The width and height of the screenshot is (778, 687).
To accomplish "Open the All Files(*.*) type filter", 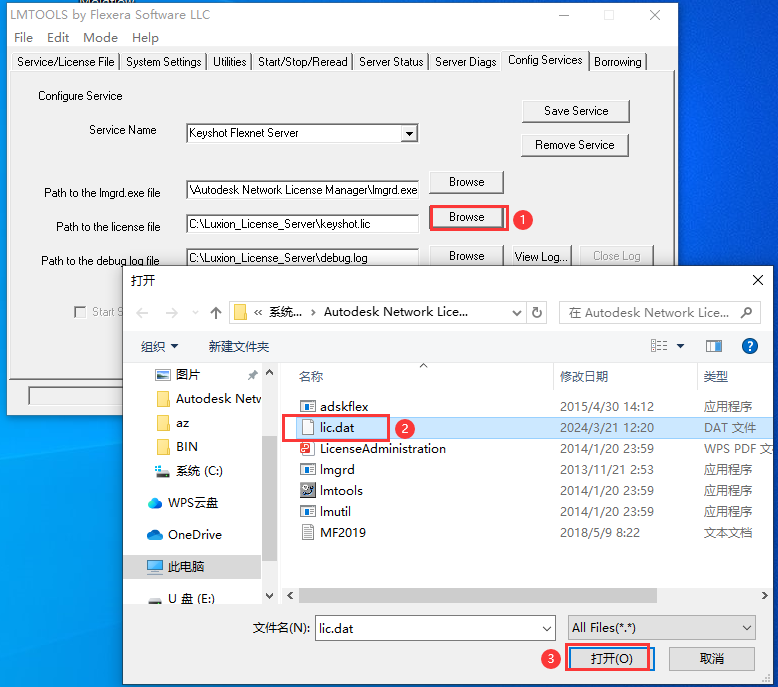I will coord(661,628).
